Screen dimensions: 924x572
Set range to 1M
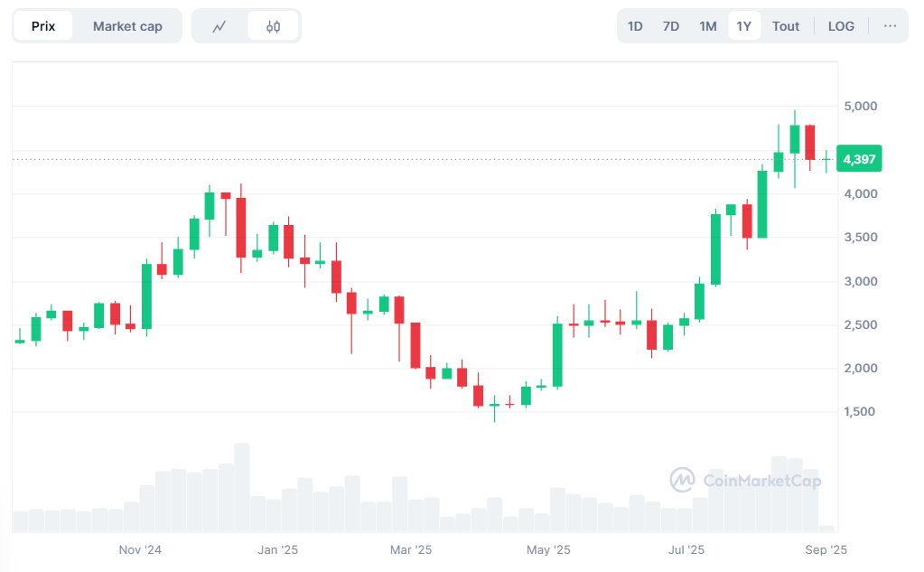(x=708, y=26)
